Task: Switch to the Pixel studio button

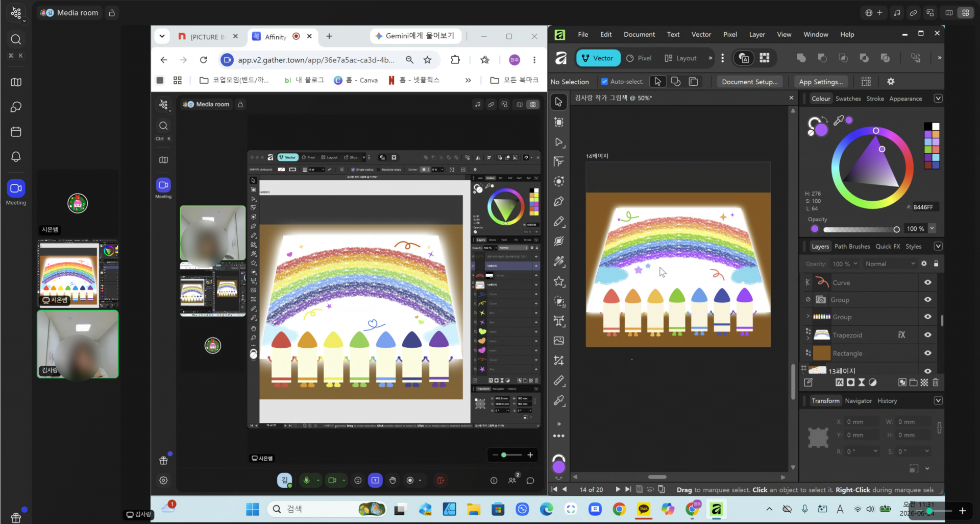Action: pyautogui.click(x=639, y=58)
